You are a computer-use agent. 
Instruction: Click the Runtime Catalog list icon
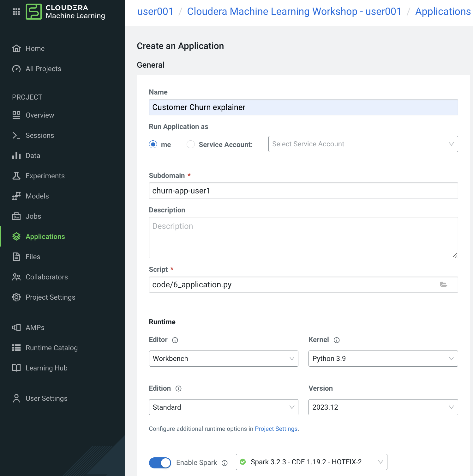click(16, 348)
